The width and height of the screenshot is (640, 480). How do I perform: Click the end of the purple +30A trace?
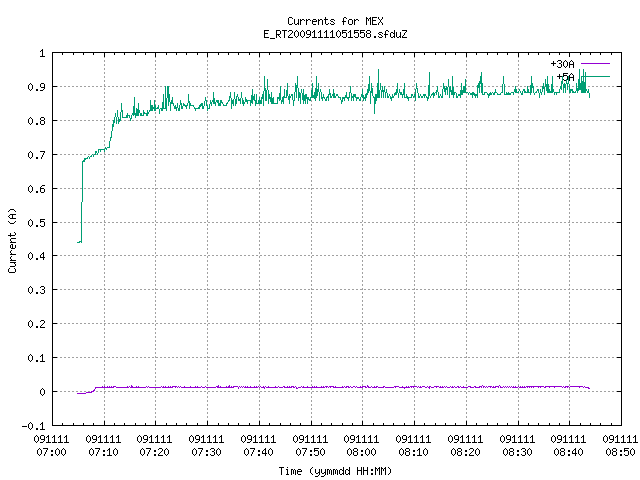click(589, 388)
